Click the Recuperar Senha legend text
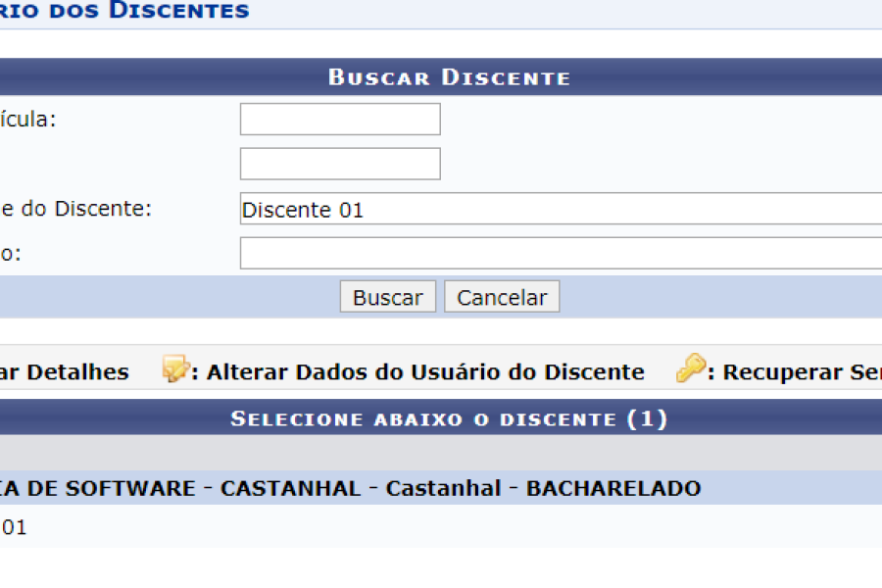 click(x=801, y=372)
